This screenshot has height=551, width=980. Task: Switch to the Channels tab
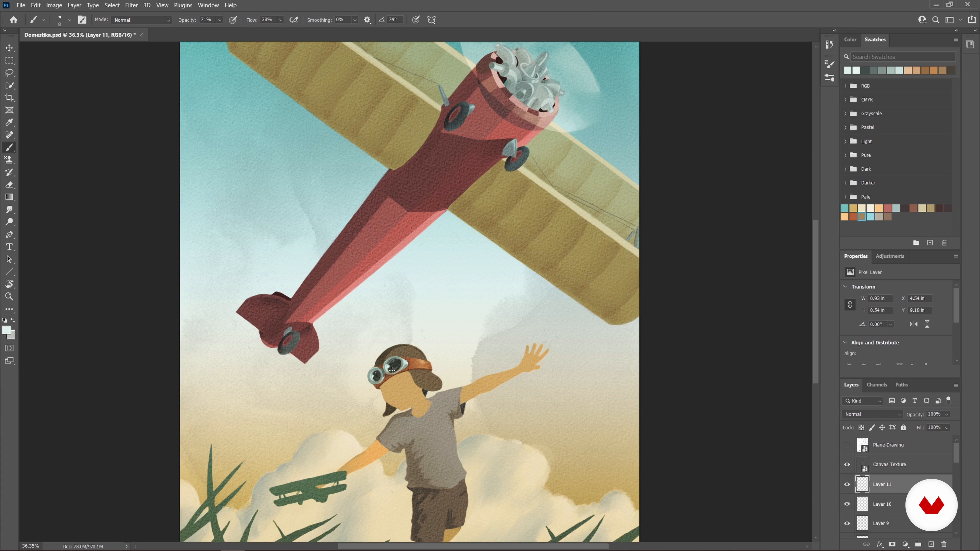(877, 385)
